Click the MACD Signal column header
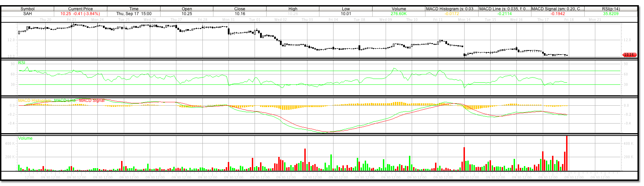The width and height of the screenshot is (644, 186). (x=558, y=9)
